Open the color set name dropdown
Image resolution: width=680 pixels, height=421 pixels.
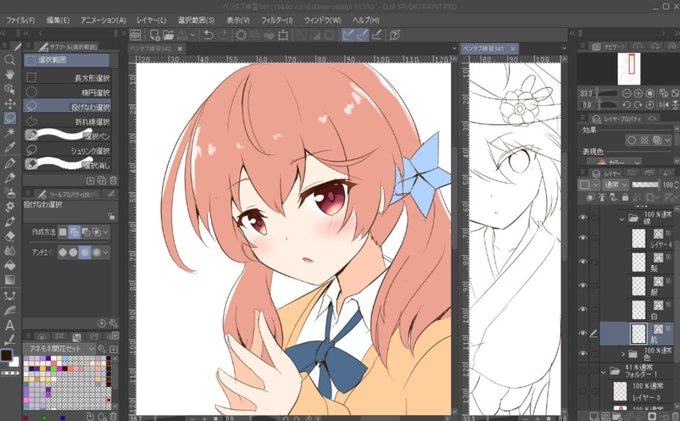pos(59,349)
